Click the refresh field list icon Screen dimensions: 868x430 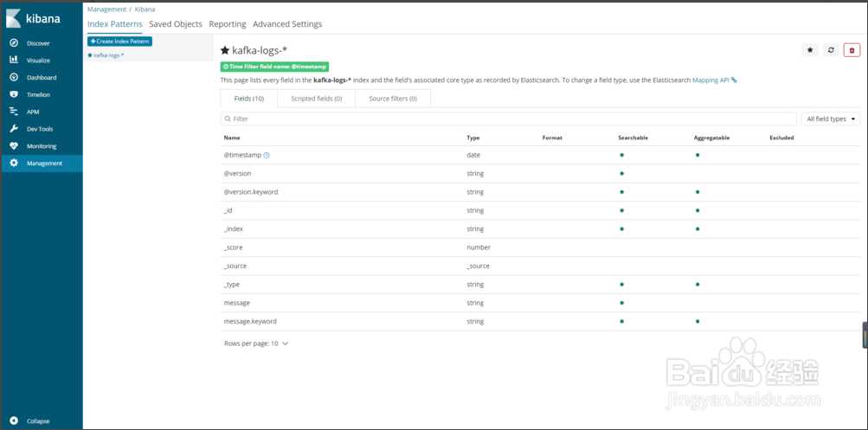pyautogui.click(x=831, y=50)
